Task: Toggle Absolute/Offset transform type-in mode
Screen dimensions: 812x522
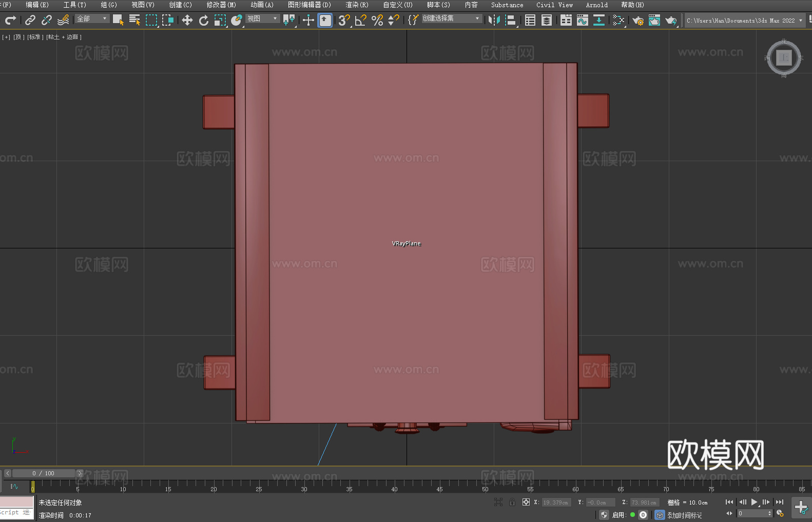Action: (x=526, y=502)
